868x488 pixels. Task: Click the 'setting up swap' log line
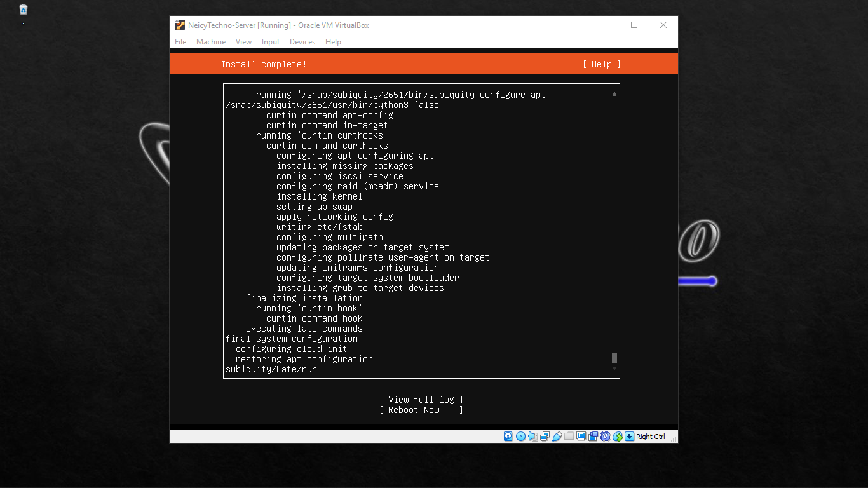[315, 207]
